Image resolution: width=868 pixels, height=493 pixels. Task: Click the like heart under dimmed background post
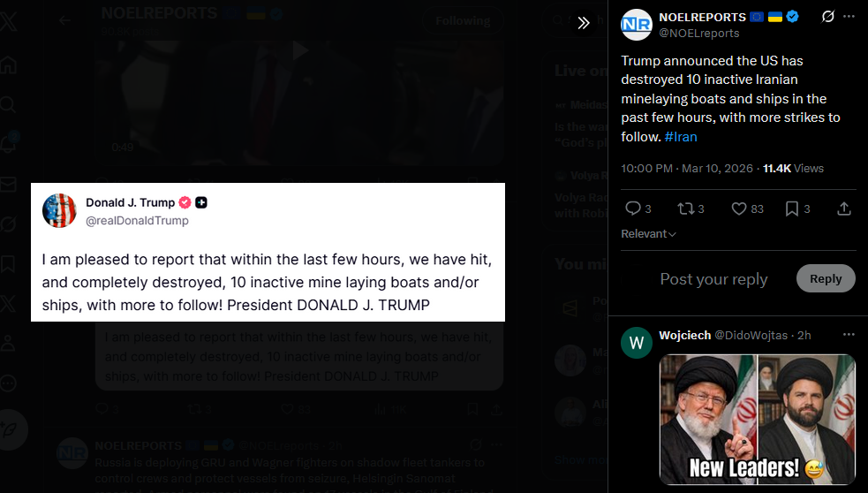click(287, 409)
